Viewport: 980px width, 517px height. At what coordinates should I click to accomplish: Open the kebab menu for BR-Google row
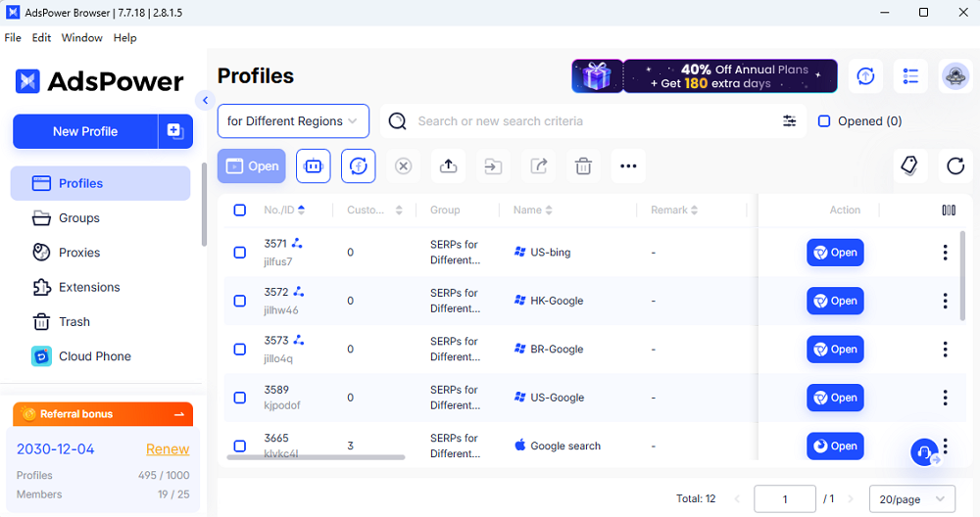pyautogui.click(x=945, y=349)
